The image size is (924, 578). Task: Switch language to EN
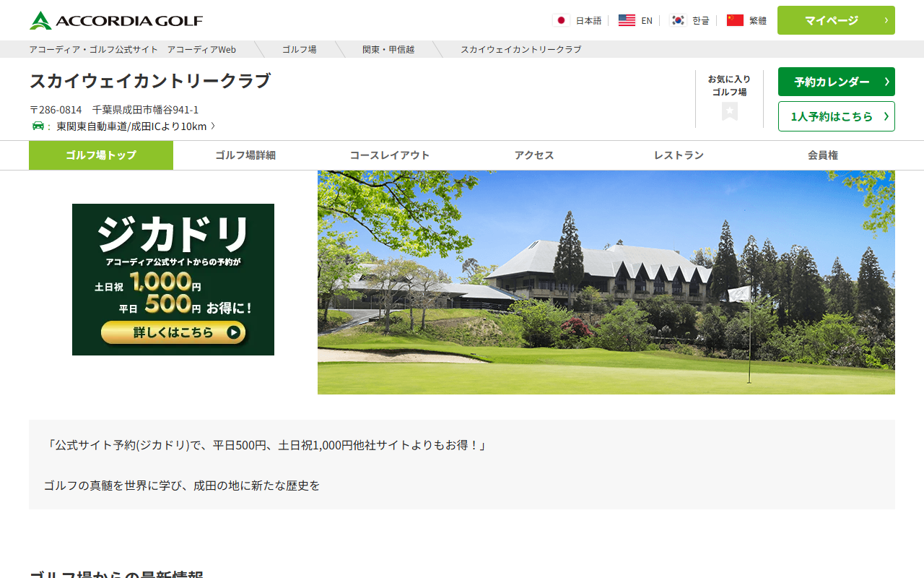pyautogui.click(x=647, y=20)
